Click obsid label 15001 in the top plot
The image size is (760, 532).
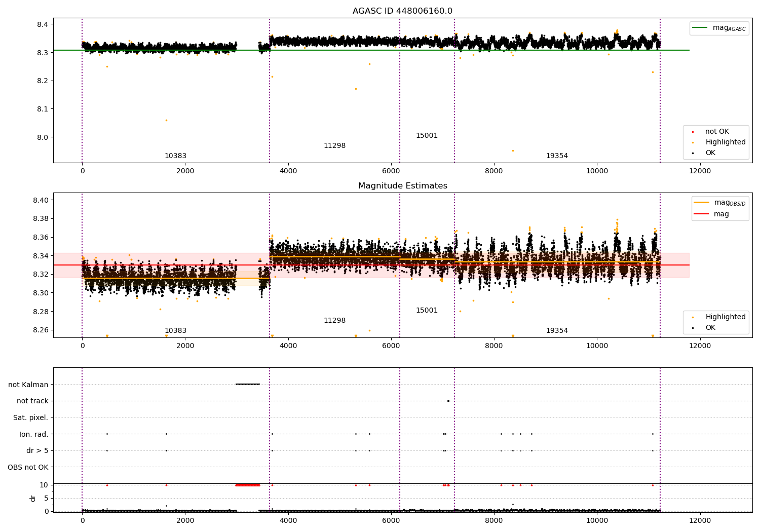tap(427, 136)
